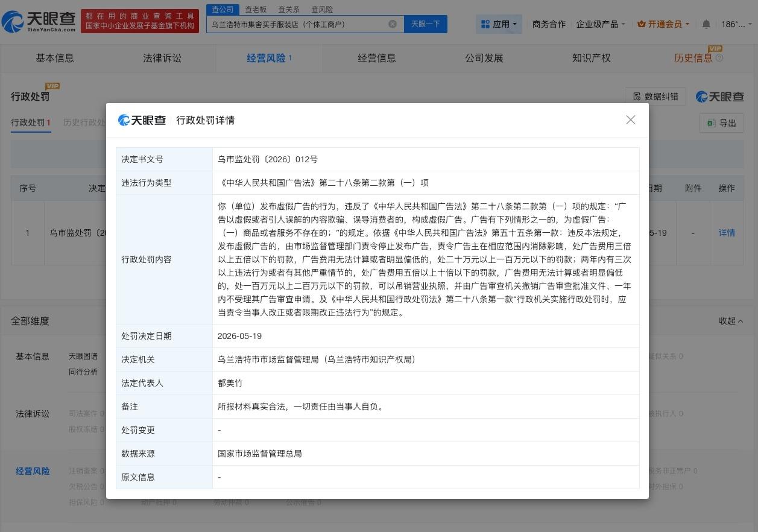Click the 基本信息 heading in 全部维度
758x532 pixels.
pos(33,356)
